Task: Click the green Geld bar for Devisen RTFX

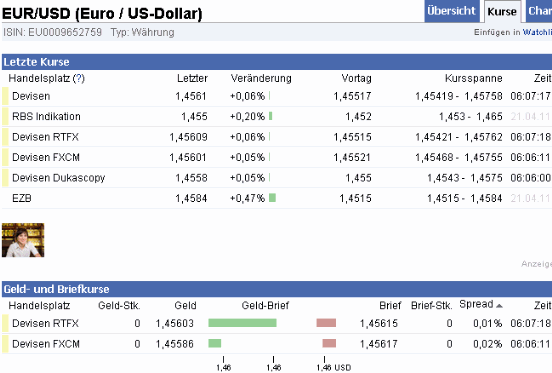Action: coord(242,323)
